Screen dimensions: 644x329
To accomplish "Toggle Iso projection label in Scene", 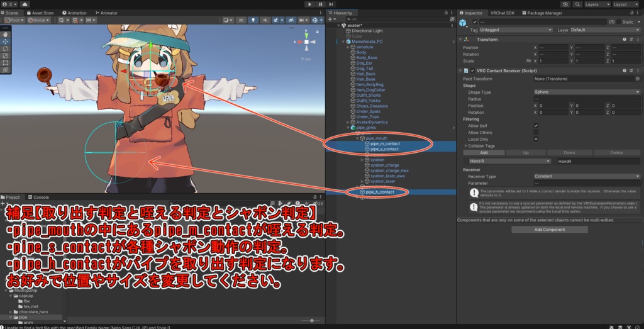I will 306,59.
